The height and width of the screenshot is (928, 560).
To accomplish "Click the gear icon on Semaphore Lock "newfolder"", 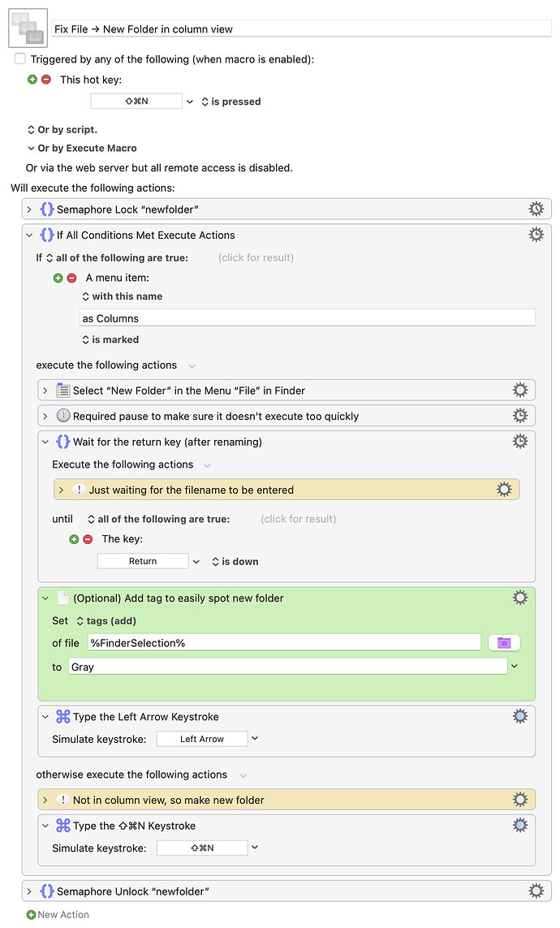I will click(536, 209).
